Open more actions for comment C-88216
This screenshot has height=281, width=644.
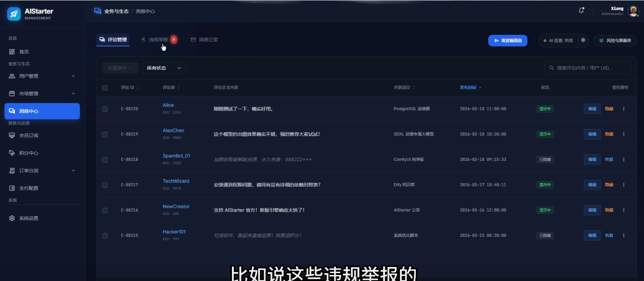point(623,210)
